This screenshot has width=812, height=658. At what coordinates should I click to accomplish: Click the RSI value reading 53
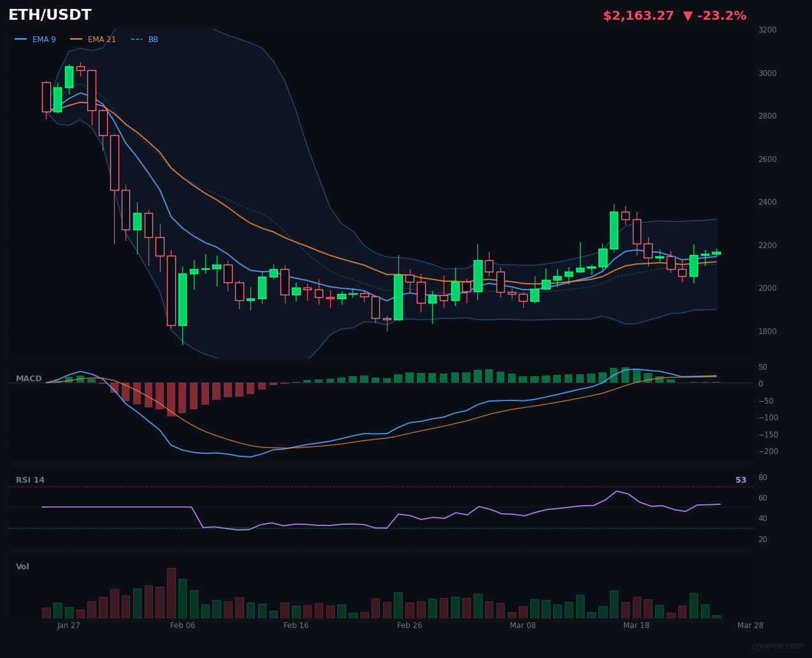click(741, 479)
